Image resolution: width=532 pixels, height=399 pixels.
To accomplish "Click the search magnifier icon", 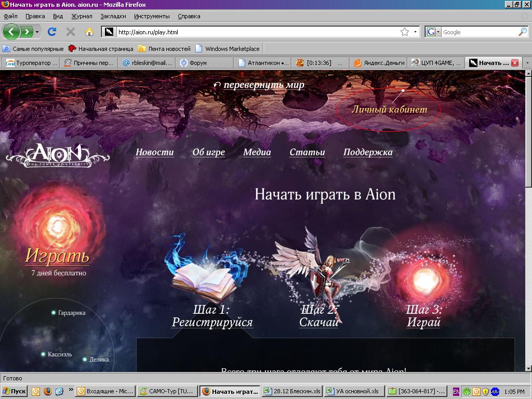I will pos(522,32).
